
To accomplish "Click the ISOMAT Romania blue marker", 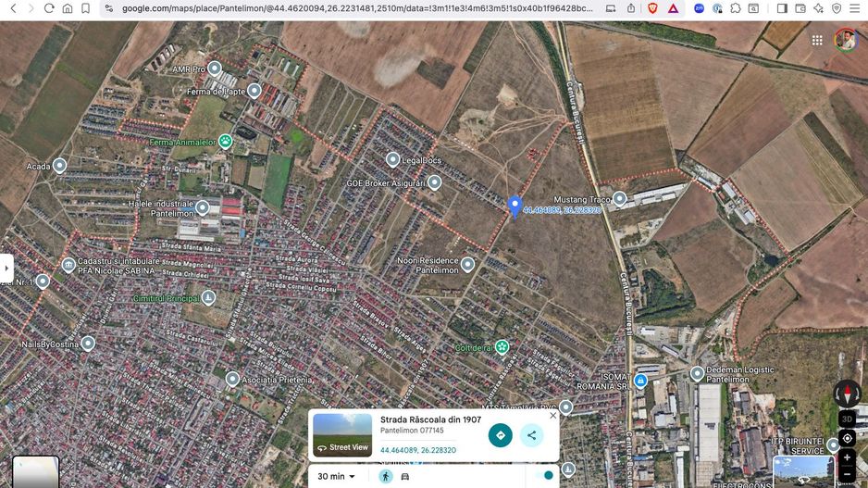I will pos(640,381).
